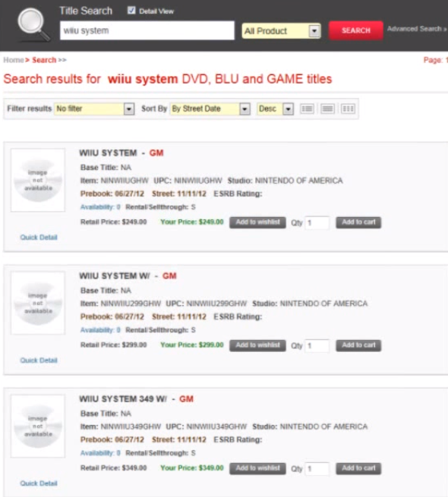This screenshot has height=497, width=448.
Task: Click the Retail Price: $299.00 text
Action: point(114,344)
